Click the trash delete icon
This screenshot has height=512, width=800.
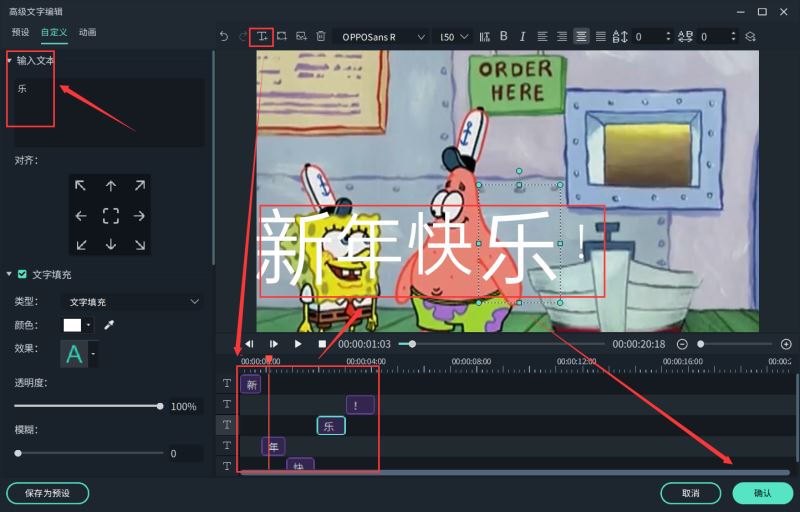320,36
